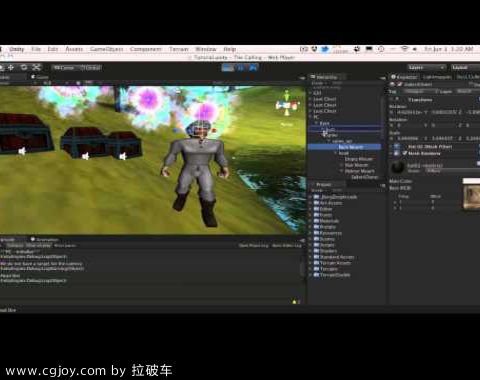This screenshot has height=380, width=480.
Task: Open the GameObject menu
Action: [x=107, y=49]
